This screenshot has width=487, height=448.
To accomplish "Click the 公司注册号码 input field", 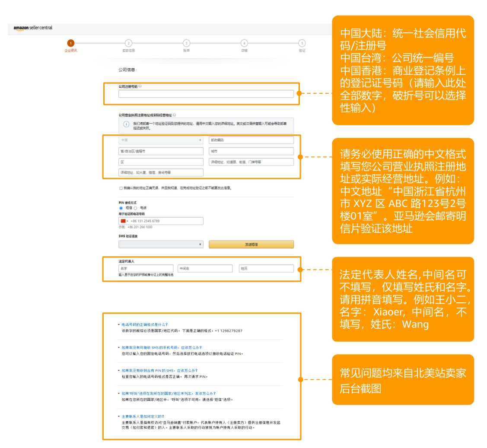I will pyautogui.click(x=206, y=94).
